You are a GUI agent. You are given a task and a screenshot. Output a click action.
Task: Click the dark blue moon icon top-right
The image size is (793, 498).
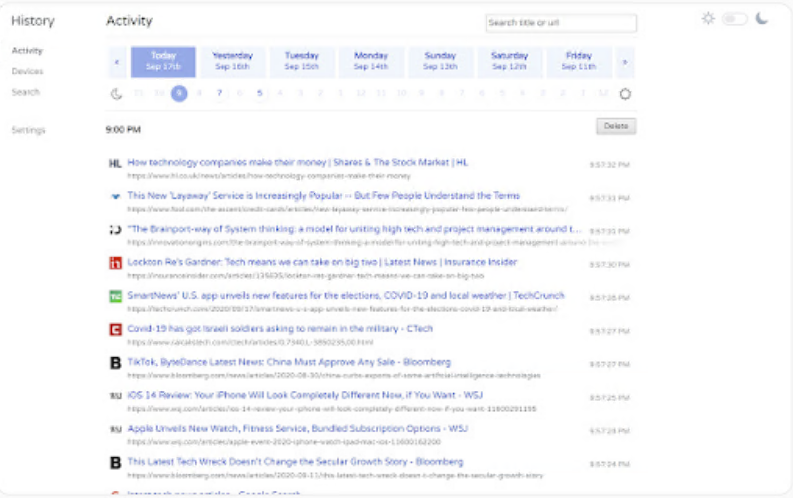pyautogui.click(x=762, y=18)
